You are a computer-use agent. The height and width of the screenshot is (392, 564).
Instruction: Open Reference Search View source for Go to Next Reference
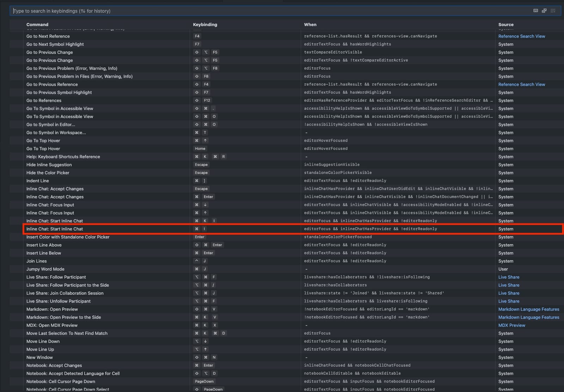pos(522,36)
